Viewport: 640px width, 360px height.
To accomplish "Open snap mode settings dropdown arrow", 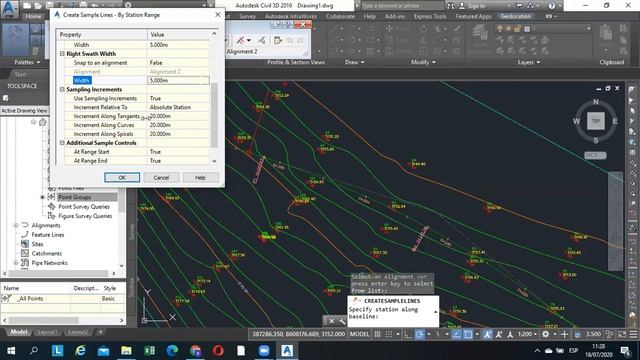I will (x=398, y=334).
